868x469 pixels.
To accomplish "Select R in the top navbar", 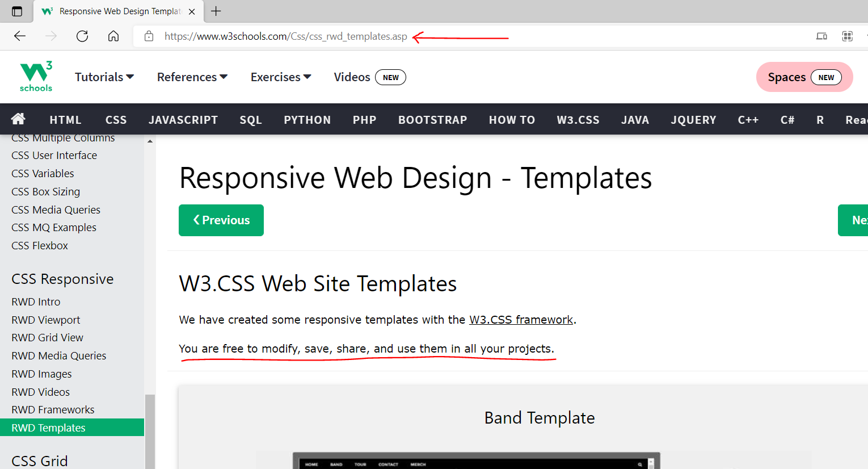I will [820, 120].
